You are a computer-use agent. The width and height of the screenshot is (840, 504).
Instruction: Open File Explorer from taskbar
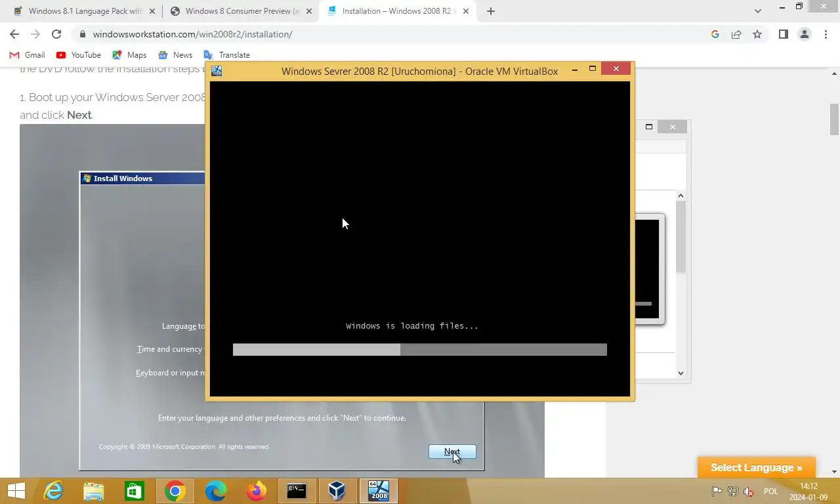tap(94, 491)
